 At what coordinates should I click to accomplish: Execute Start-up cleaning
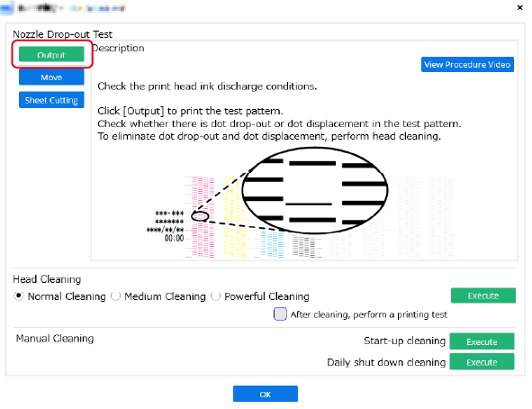pyautogui.click(x=482, y=341)
